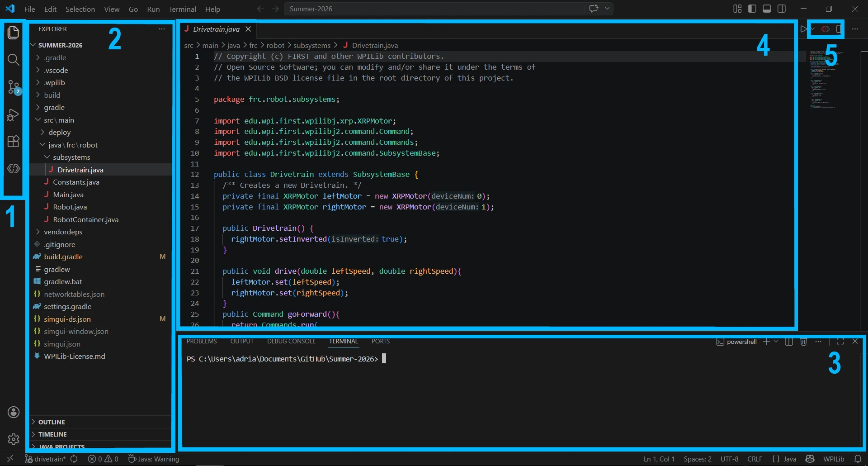Click the synchronize changes icon in status bar
The image size is (868, 466).
74,459
